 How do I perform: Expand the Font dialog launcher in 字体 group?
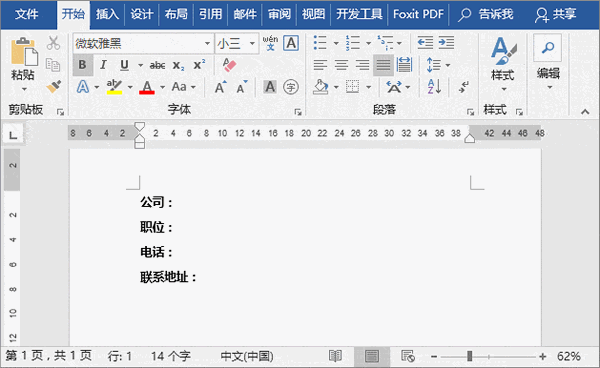(x=298, y=112)
